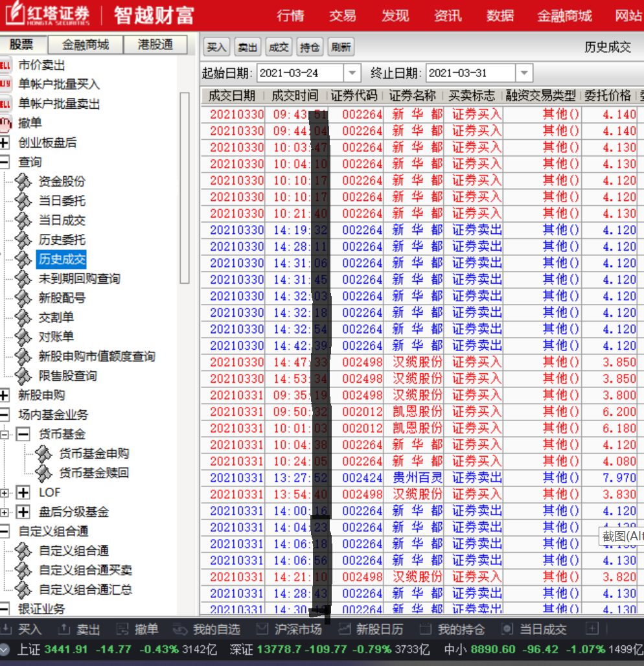644x666 pixels.
Task: Click the plus icon after 当日成交 in bottom bar
Action: [x=592, y=628]
